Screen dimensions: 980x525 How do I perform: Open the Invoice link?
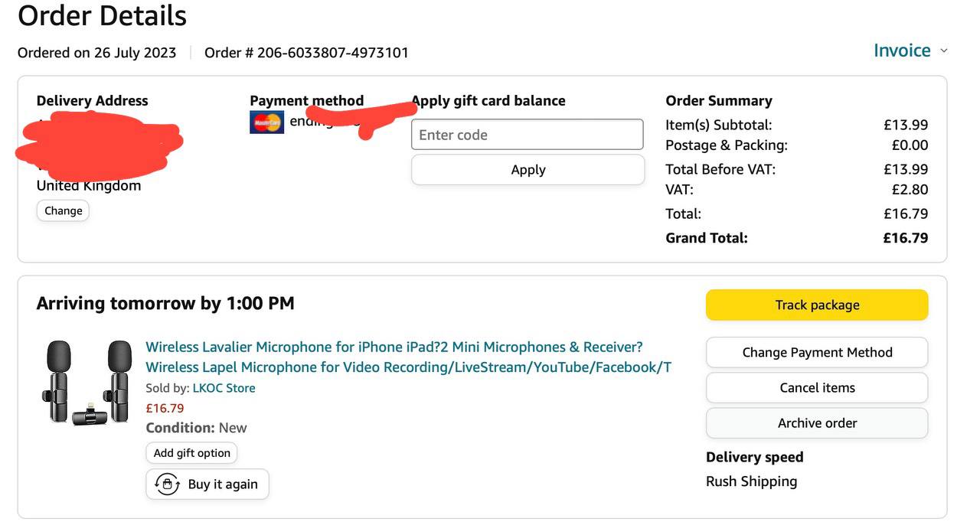(x=902, y=51)
